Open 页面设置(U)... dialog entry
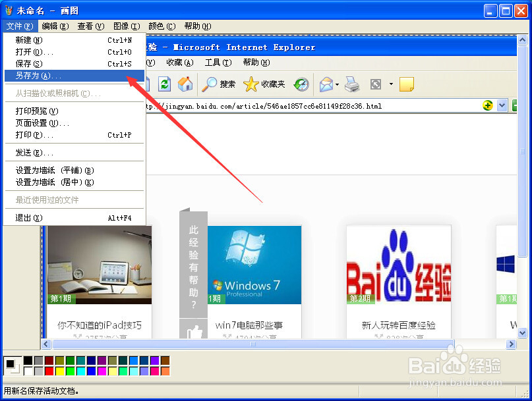 [74, 123]
